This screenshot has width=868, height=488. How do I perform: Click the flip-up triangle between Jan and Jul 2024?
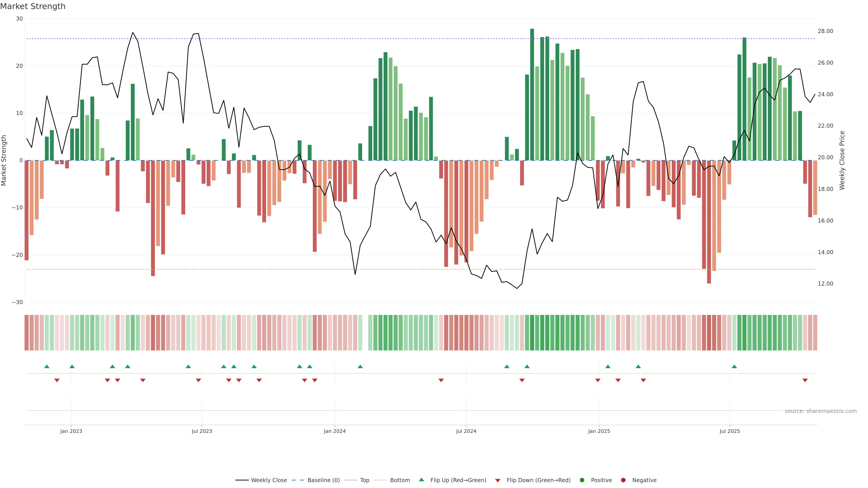pos(360,366)
